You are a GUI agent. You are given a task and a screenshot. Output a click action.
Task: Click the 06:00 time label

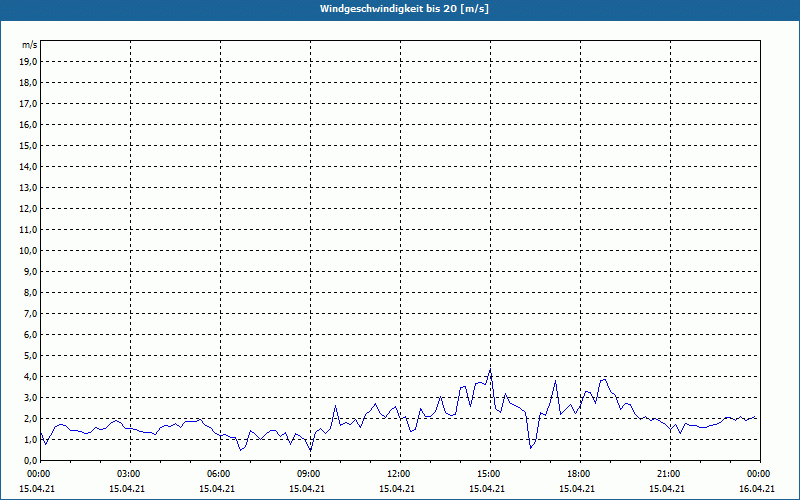pyautogui.click(x=220, y=474)
